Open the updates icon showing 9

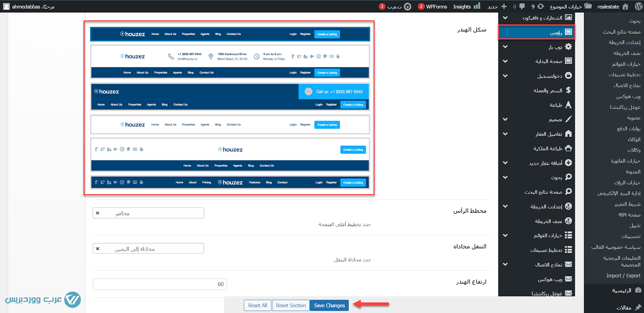pos(541,6)
